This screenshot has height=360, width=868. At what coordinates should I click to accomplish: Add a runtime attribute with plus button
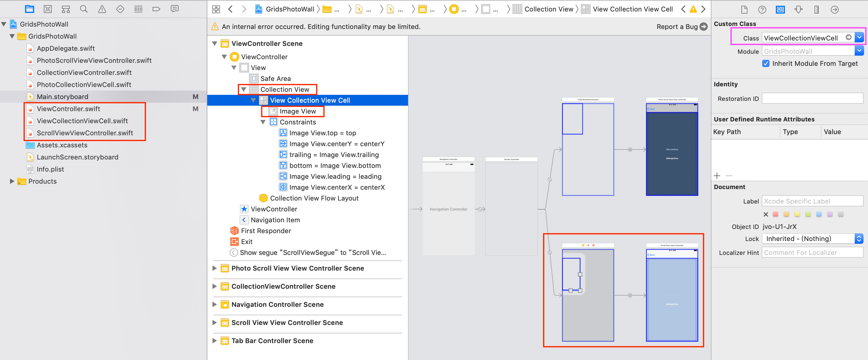(717, 176)
